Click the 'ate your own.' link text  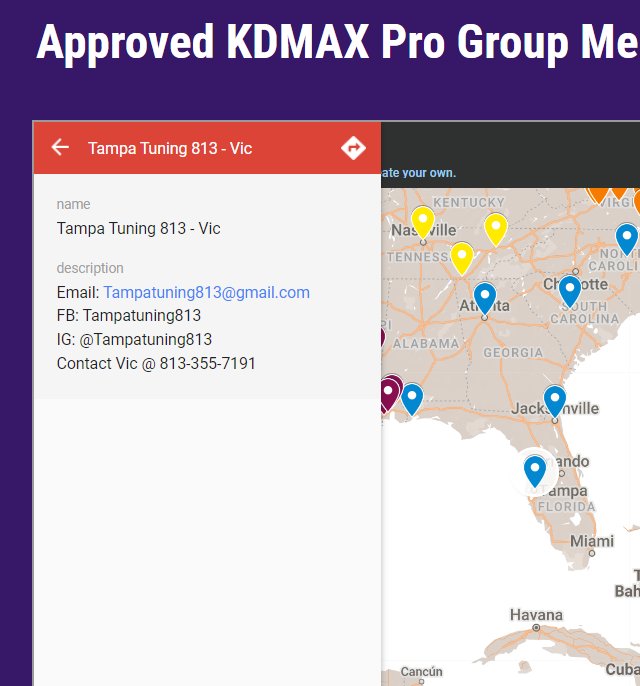(x=418, y=173)
